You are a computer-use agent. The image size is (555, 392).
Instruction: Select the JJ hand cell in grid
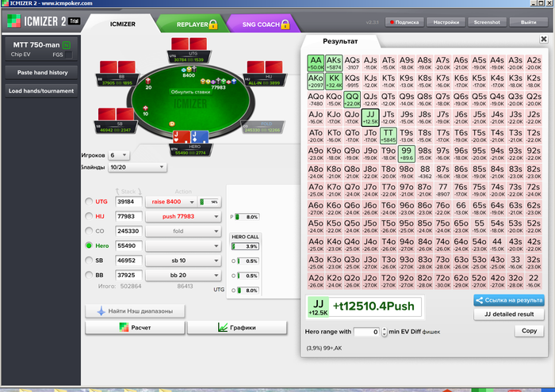click(x=370, y=118)
